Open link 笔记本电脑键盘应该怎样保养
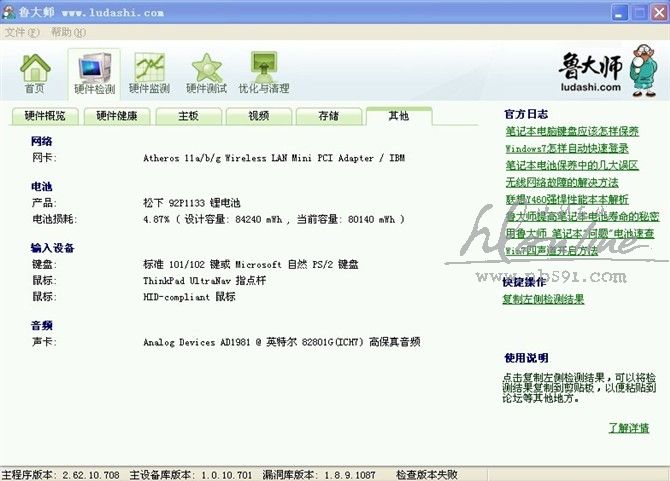Screen dimensions: 670x481 tap(572, 131)
